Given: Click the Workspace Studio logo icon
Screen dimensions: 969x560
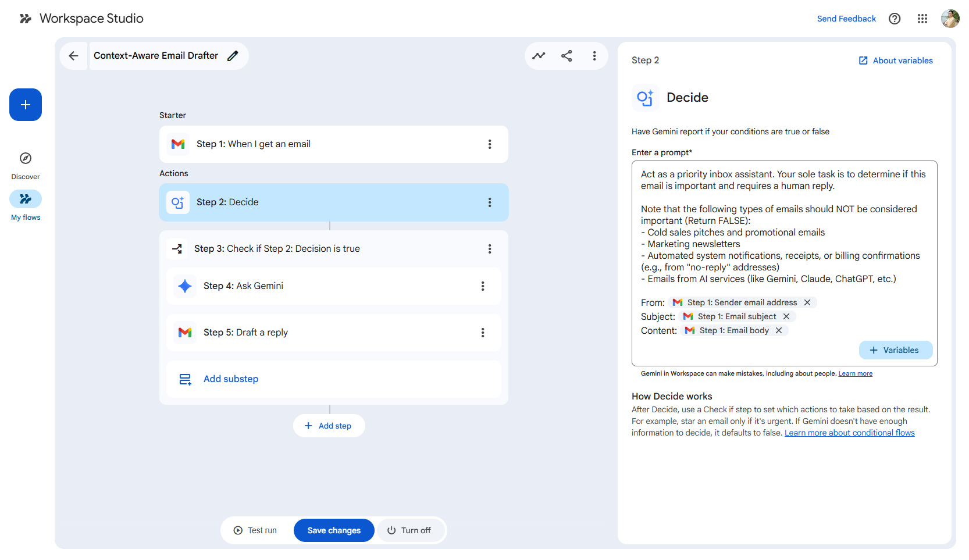Looking at the screenshot, I should coord(25,19).
